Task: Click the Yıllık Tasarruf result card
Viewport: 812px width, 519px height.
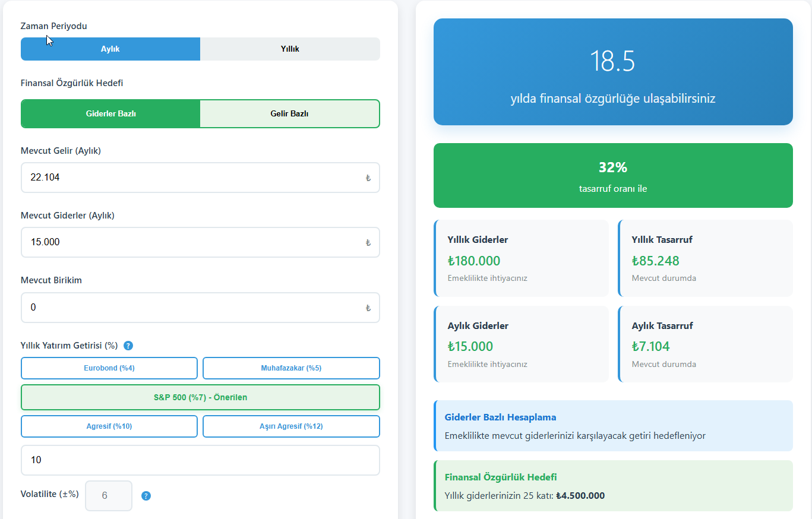Action: point(705,258)
